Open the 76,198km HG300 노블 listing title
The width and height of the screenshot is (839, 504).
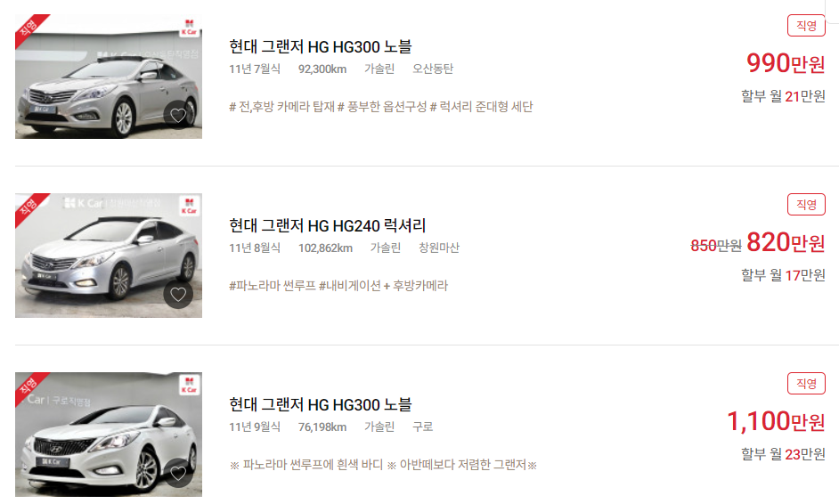pos(320,404)
